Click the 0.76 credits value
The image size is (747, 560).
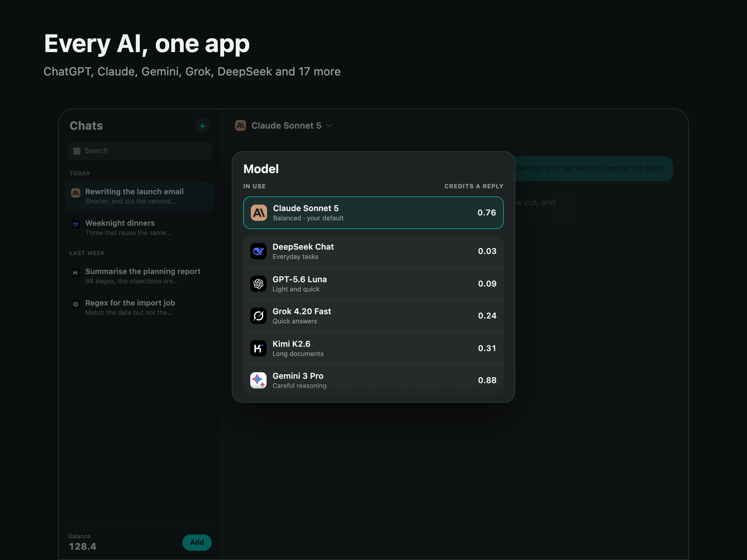(x=487, y=213)
